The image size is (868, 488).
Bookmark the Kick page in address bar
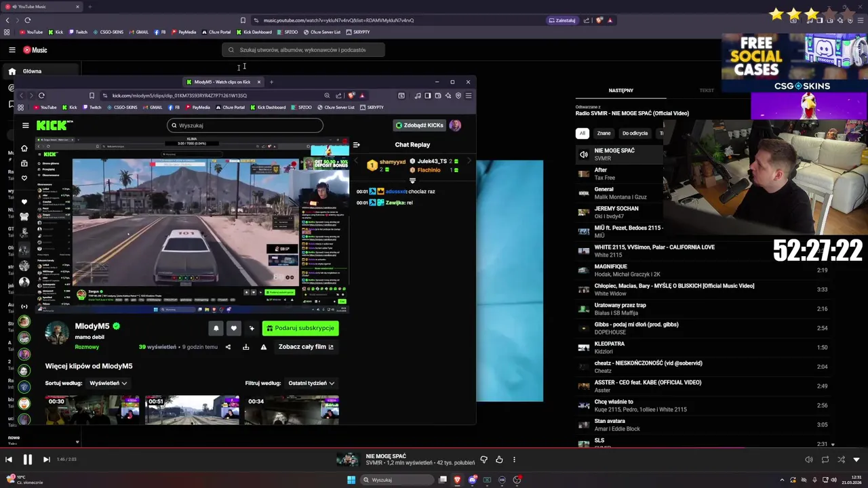point(92,96)
